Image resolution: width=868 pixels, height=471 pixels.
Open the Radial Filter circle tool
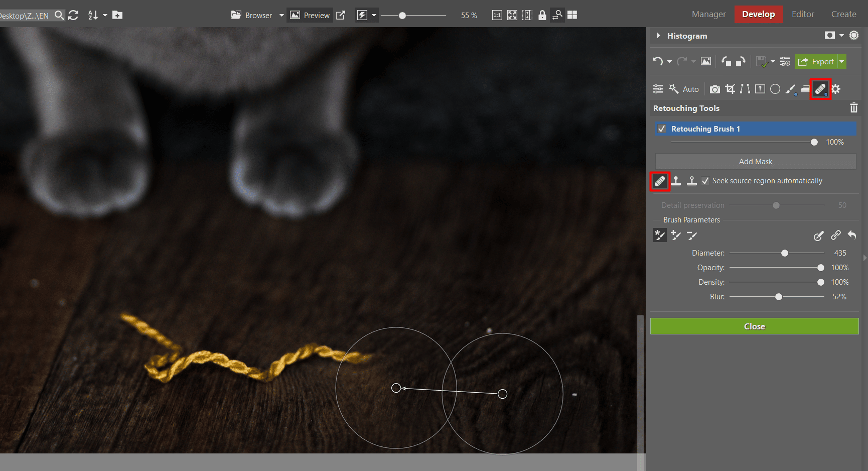pos(775,89)
